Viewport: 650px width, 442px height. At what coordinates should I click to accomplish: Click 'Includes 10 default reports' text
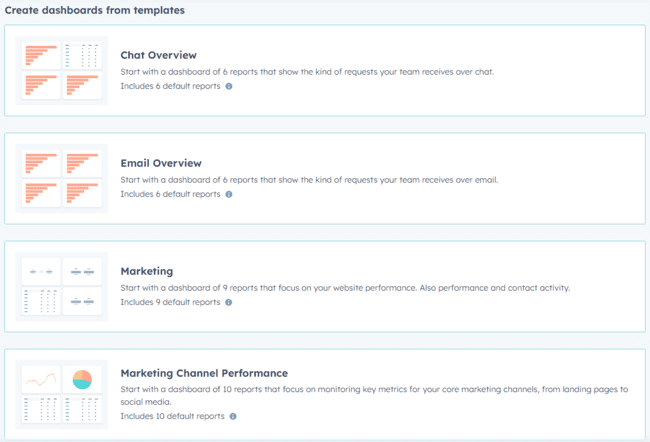[x=172, y=416]
